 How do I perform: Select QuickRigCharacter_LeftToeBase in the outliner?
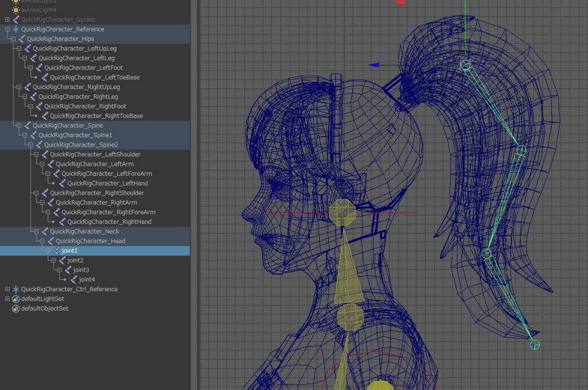[x=94, y=78]
